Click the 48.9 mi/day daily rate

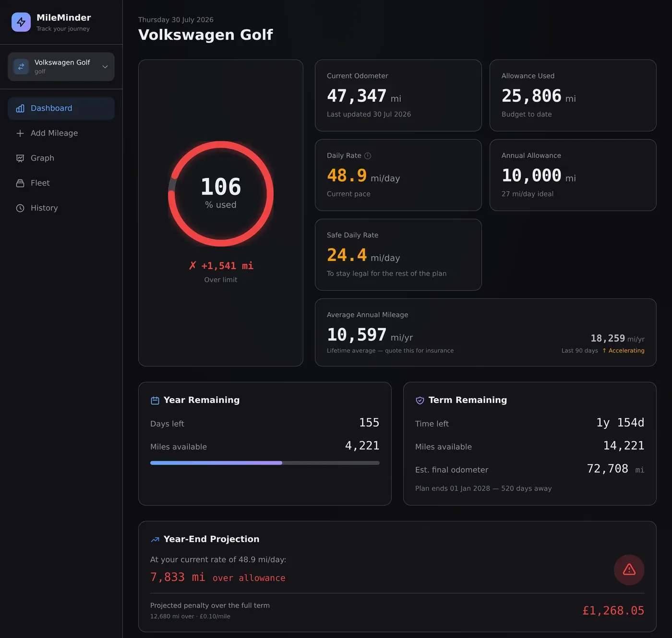point(363,176)
